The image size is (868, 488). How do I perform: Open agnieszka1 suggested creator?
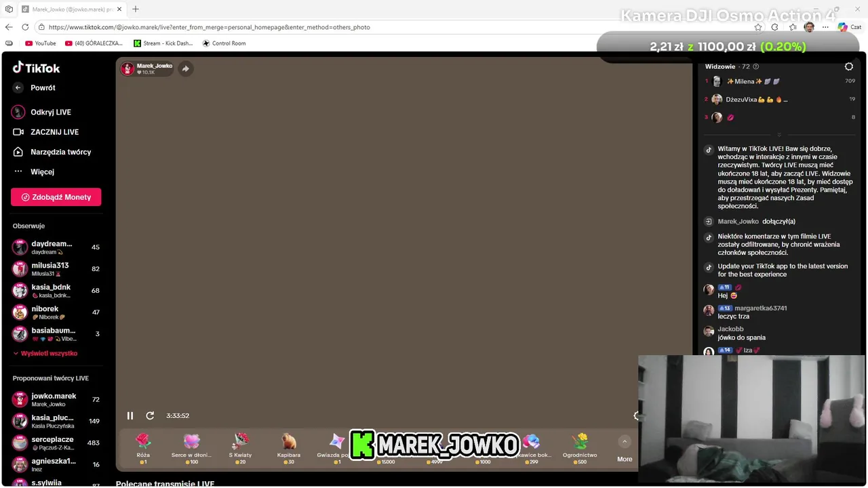tap(56, 464)
